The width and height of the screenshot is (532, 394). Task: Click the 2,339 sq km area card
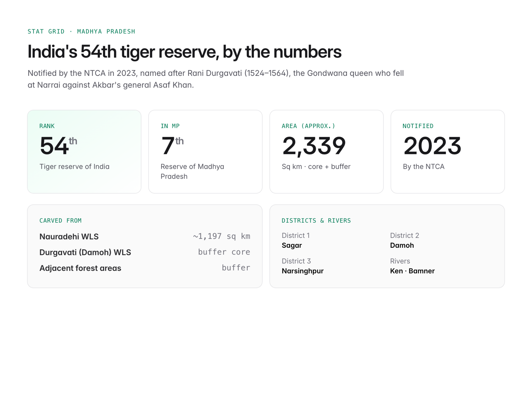click(x=327, y=151)
